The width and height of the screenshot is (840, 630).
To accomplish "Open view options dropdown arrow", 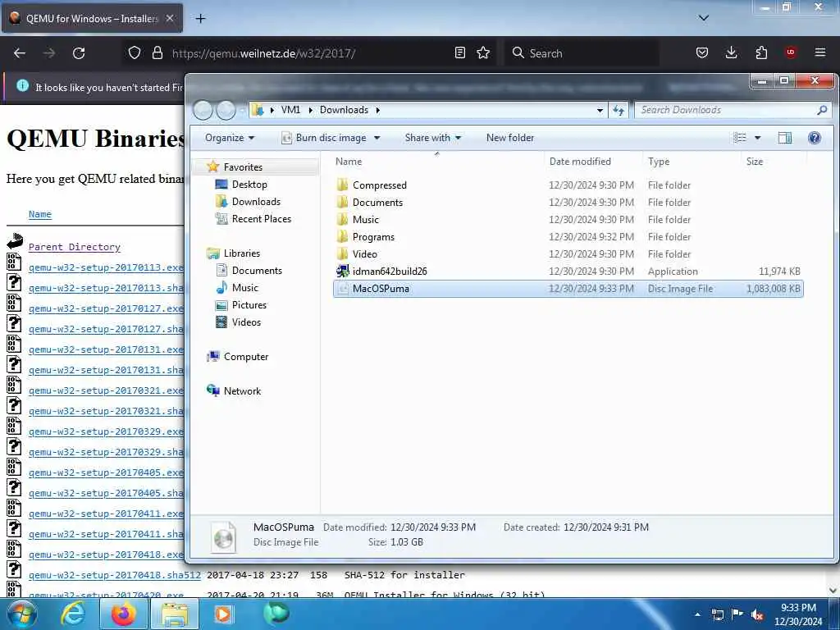I will click(757, 138).
